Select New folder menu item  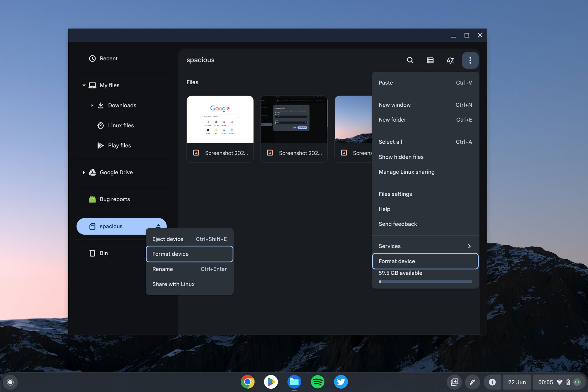[x=425, y=120]
